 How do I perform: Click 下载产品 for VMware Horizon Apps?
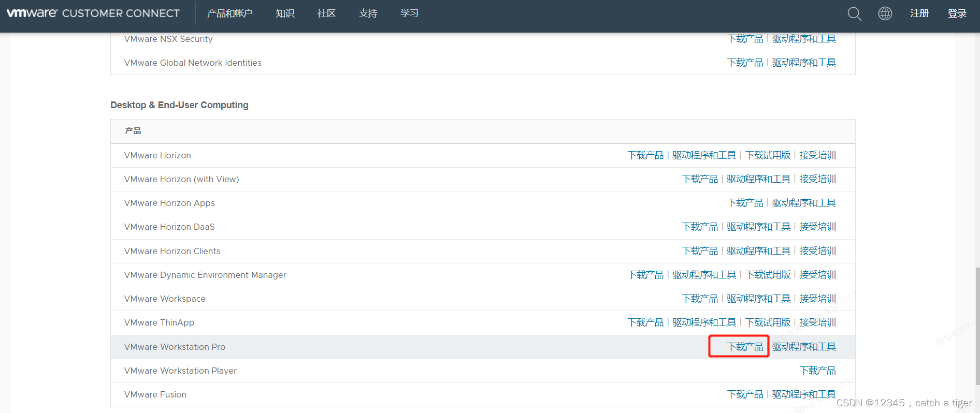[745, 203]
